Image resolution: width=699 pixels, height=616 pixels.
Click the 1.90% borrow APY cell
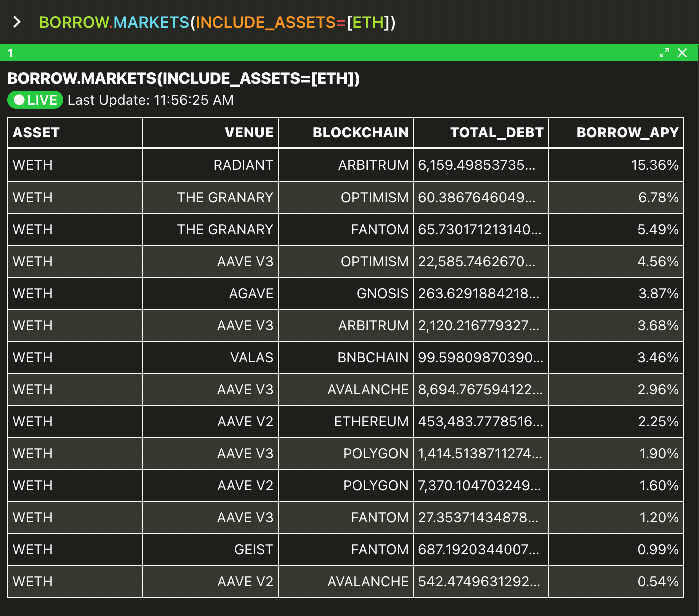616,453
